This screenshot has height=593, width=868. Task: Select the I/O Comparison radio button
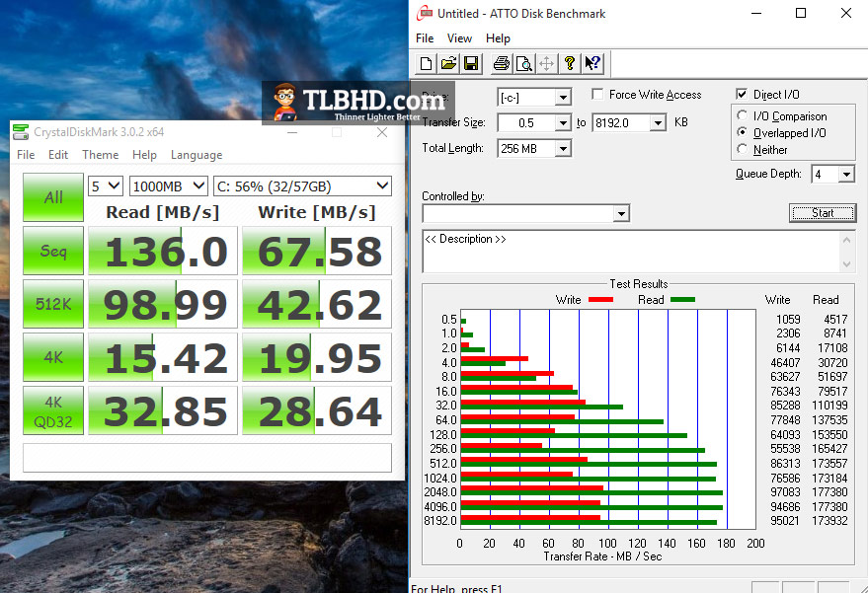pos(743,115)
